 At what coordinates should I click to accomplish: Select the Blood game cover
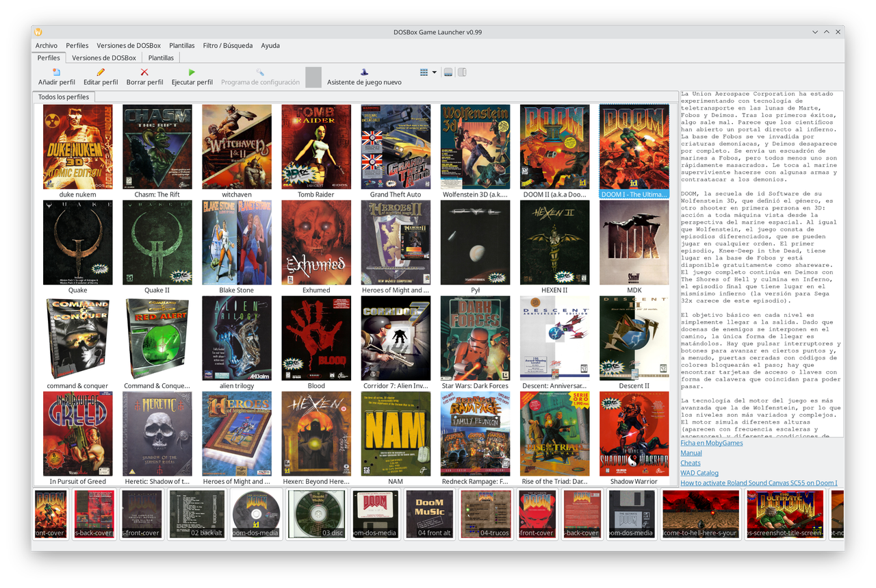tap(316, 338)
